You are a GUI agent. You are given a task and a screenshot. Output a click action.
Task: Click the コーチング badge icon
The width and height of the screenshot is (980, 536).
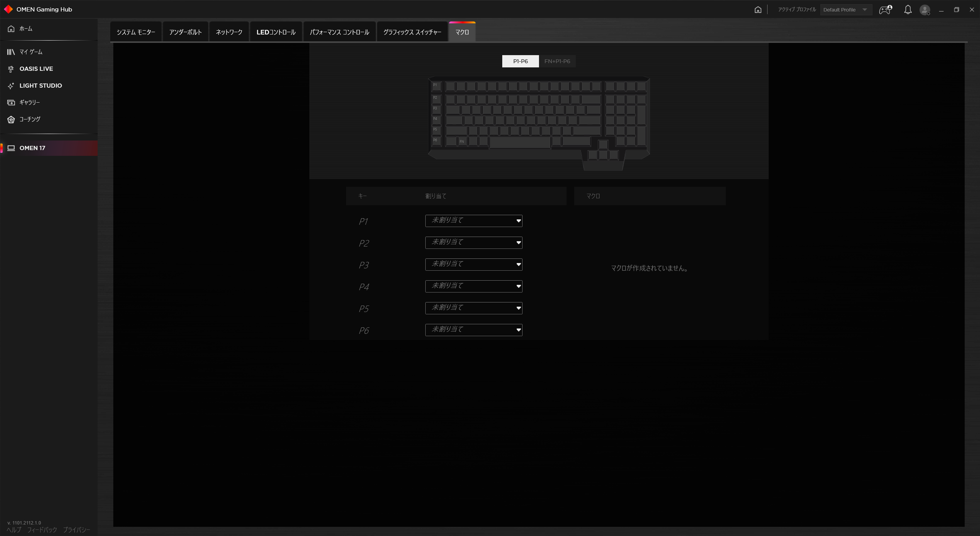[11, 119]
